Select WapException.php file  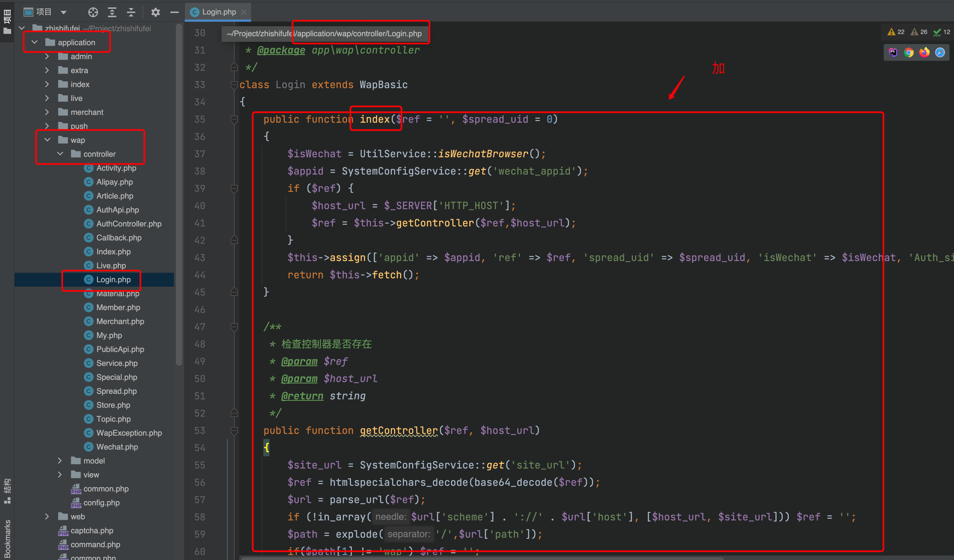pos(123,433)
